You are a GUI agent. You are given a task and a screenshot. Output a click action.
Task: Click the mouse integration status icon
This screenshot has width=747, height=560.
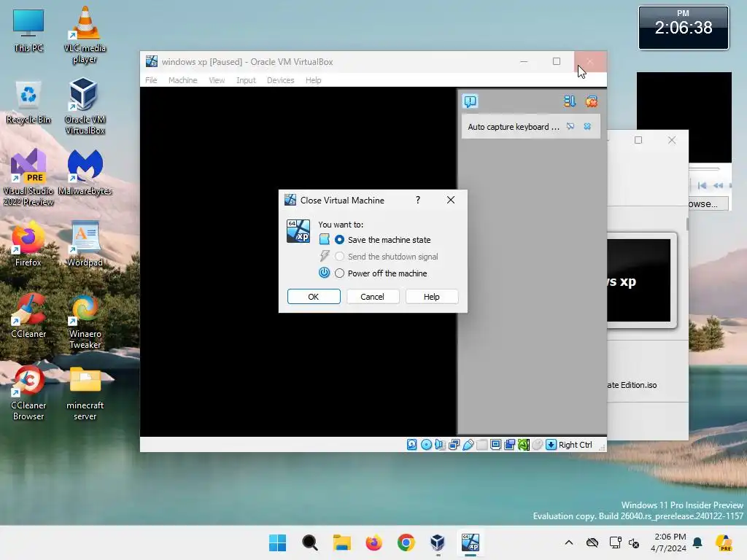pyautogui.click(x=538, y=444)
